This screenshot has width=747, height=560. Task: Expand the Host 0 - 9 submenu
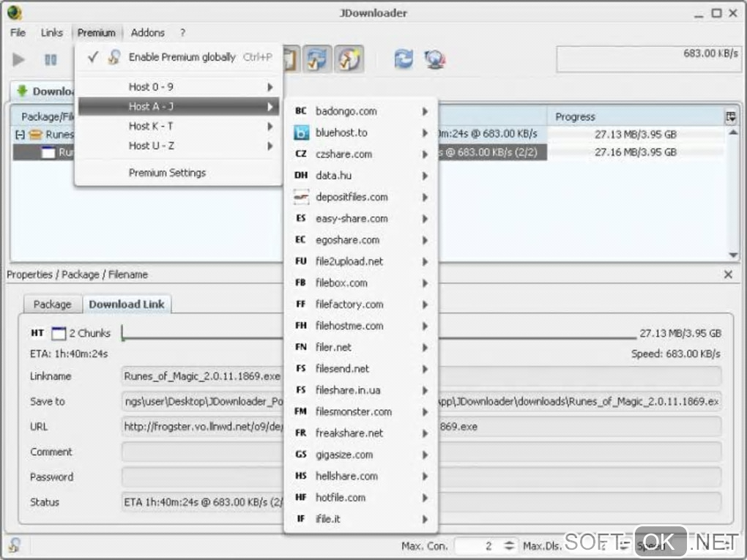click(x=179, y=87)
